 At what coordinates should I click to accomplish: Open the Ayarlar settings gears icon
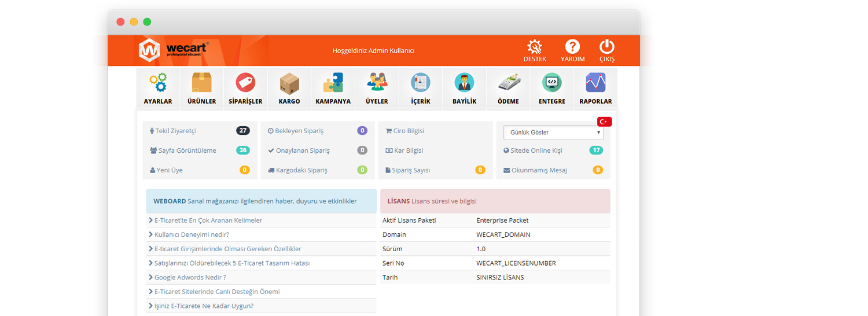157,83
